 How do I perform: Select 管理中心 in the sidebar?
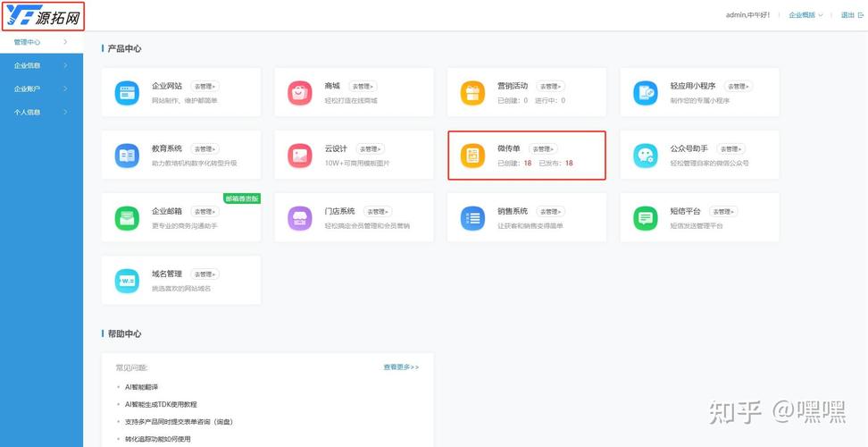click(40, 42)
